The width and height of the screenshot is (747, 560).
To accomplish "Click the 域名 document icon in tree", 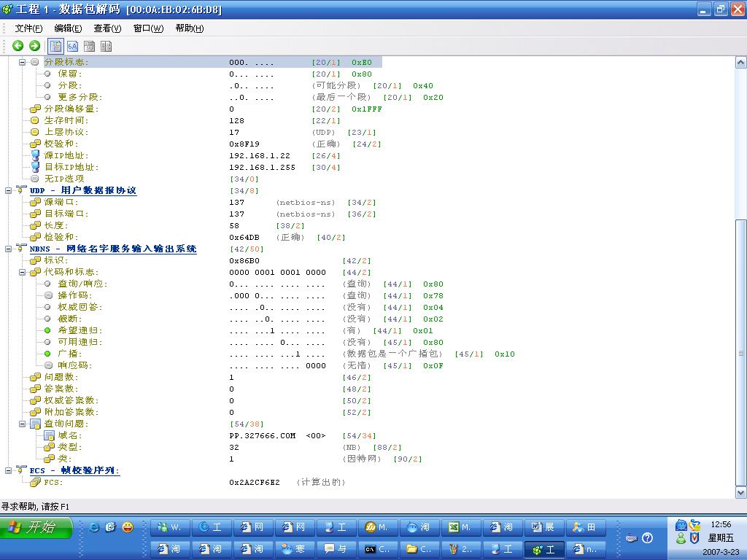I will pos(49,435).
